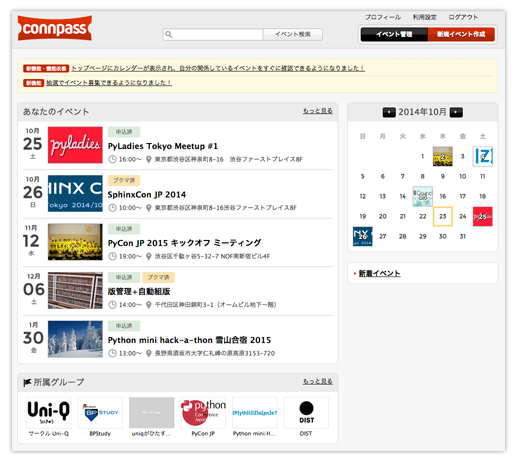Click the snowy hack-a-thon event thumbnail
The height and width of the screenshot is (465, 517).
75,339
